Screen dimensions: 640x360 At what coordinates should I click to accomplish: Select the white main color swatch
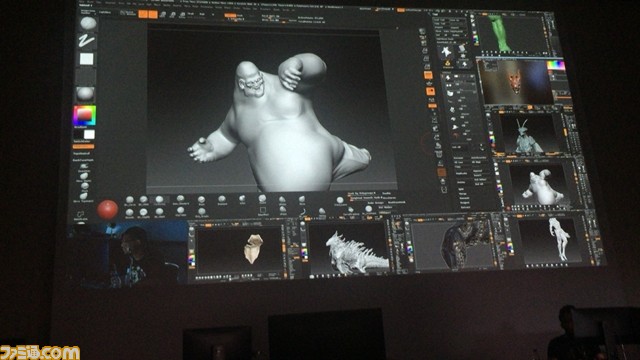coord(89,135)
